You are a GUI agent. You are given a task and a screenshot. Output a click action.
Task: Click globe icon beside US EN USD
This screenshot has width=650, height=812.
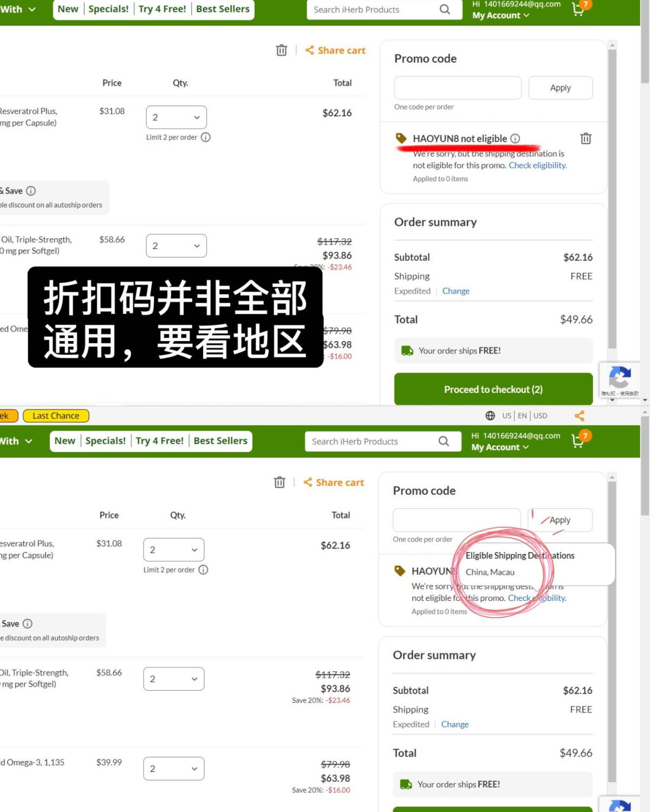pyautogui.click(x=490, y=416)
